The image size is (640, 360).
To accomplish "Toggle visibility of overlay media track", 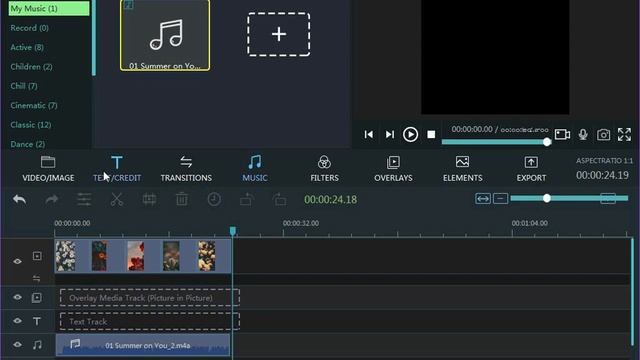I will point(17,297).
